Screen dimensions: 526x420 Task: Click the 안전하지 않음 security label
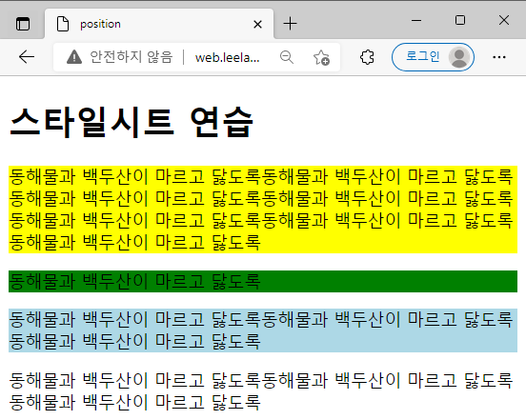coord(131,57)
